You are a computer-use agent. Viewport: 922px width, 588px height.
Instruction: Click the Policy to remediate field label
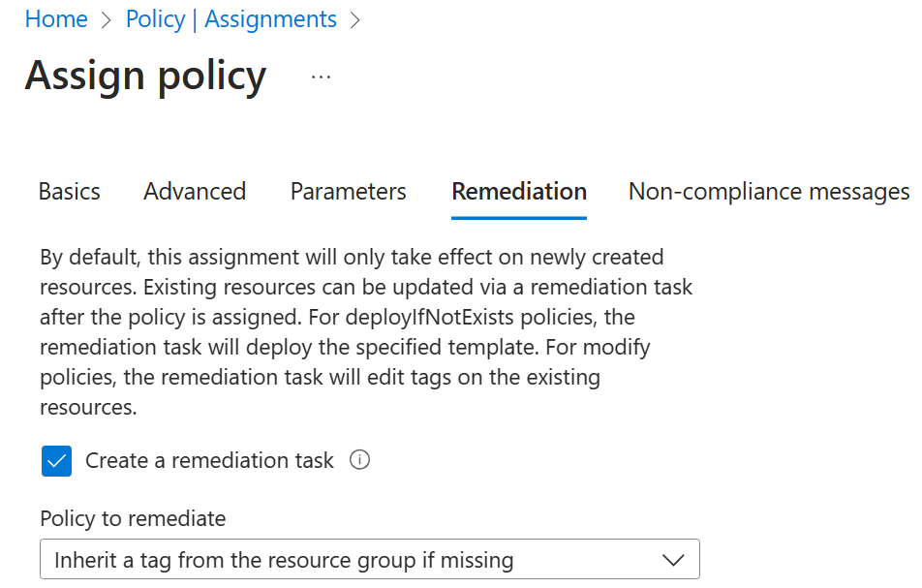point(133,519)
